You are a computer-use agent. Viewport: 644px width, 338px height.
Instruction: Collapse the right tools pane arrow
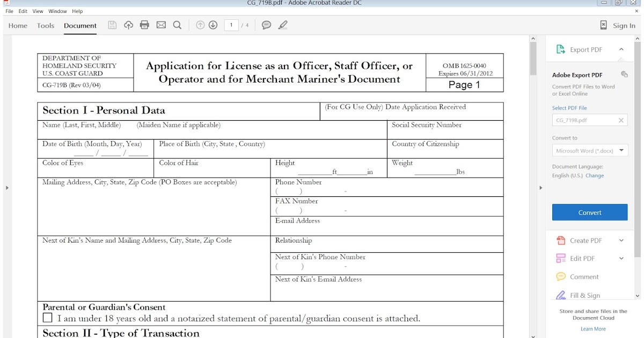540,188
